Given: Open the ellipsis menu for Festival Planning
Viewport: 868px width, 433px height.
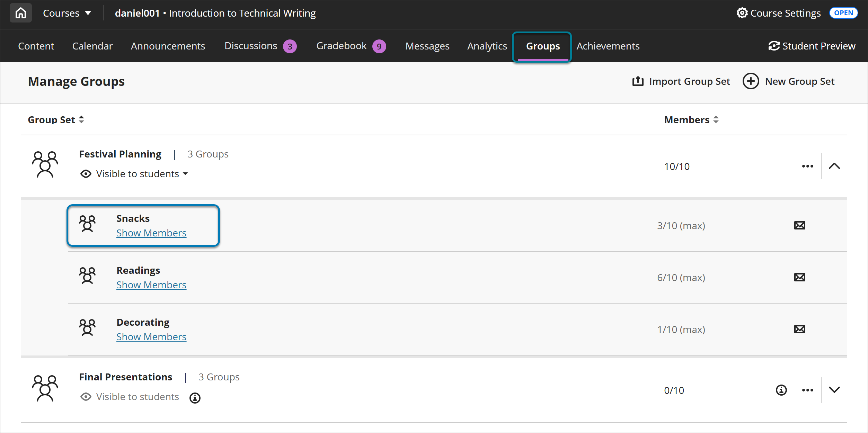Looking at the screenshot, I should (807, 166).
